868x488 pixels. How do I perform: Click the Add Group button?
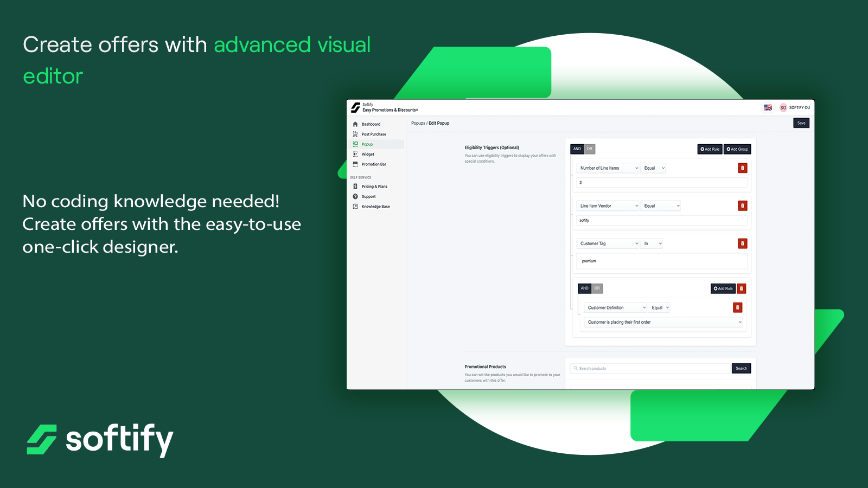pos(737,149)
